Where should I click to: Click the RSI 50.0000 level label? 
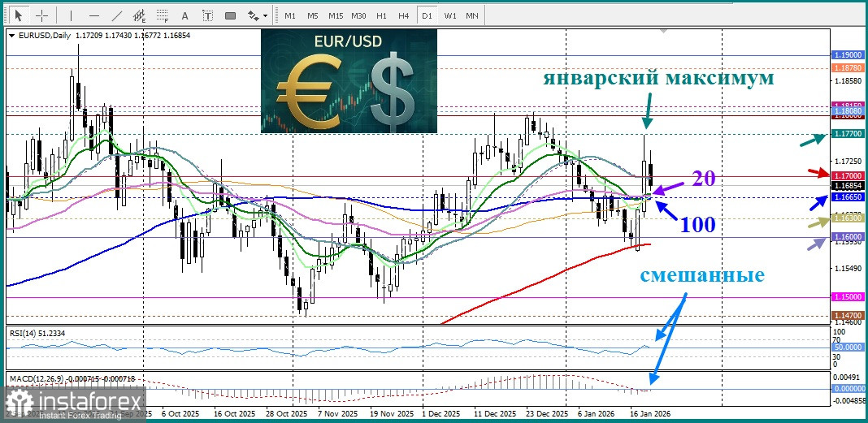(x=848, y=347)
